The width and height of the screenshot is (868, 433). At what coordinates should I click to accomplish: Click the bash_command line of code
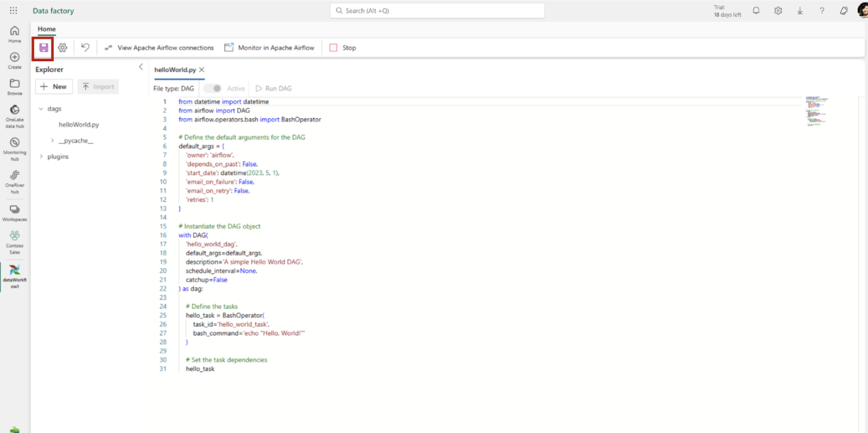click(x=249, y=333)
